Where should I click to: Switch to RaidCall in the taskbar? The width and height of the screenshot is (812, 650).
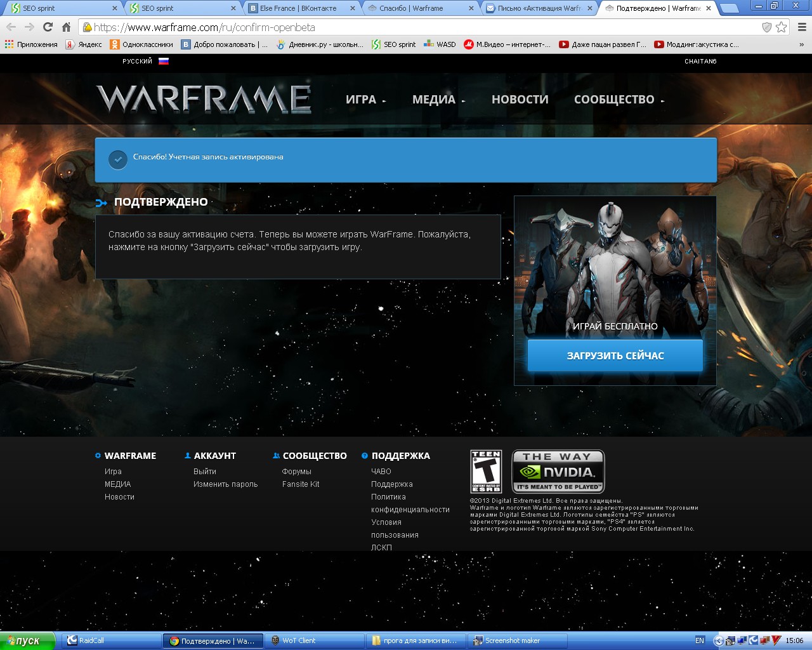point(112,640)
